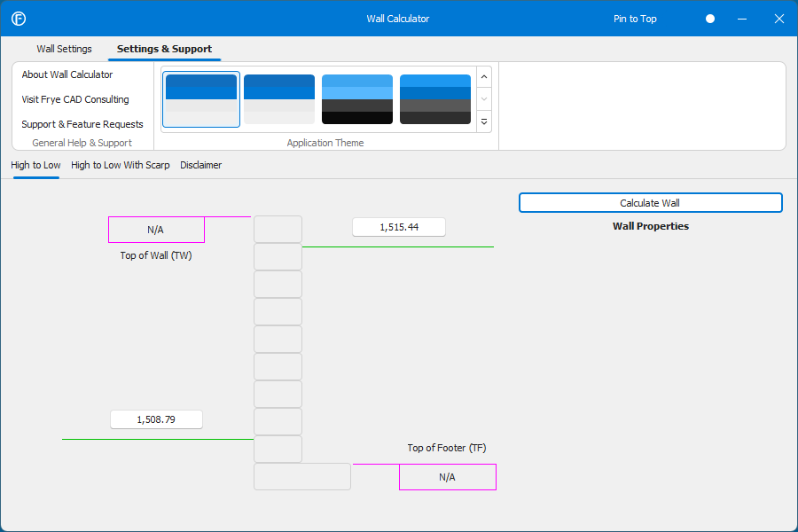Image resolution: width=798 pixels, height=532 pixels.
Task: Select the High to Low tab
Action: [x=35, y=165]
